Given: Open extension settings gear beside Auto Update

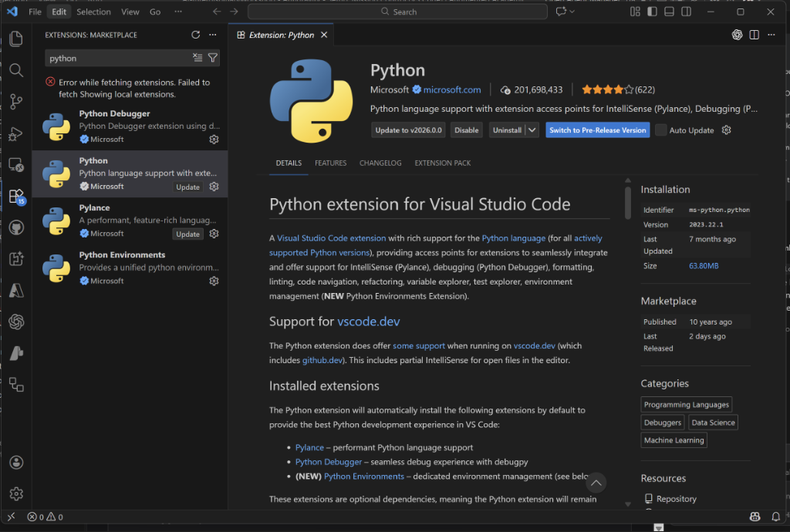Looking at the screenshot, I should pos(726,130).
